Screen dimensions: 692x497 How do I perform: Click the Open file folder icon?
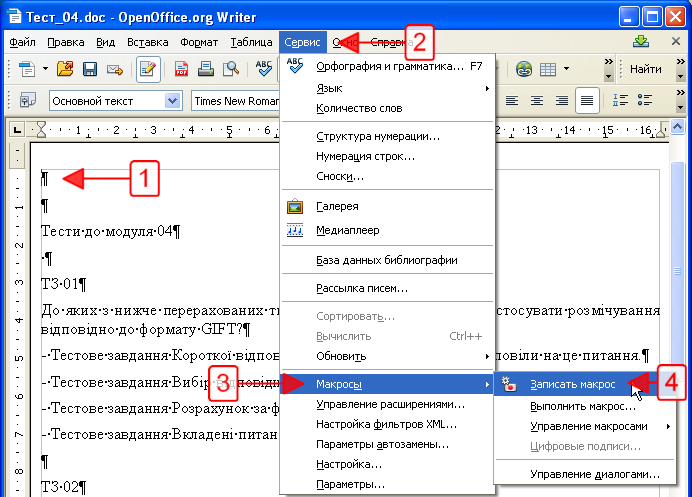65,69
